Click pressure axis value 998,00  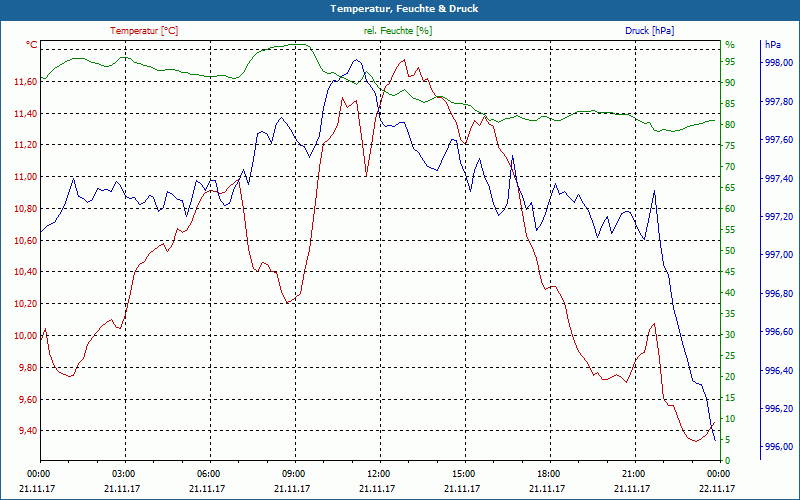(779, 63)
